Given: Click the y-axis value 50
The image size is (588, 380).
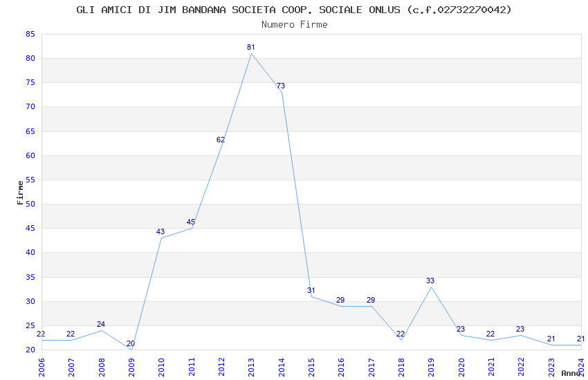Looking at the screenshot, I should pos(30,204).
